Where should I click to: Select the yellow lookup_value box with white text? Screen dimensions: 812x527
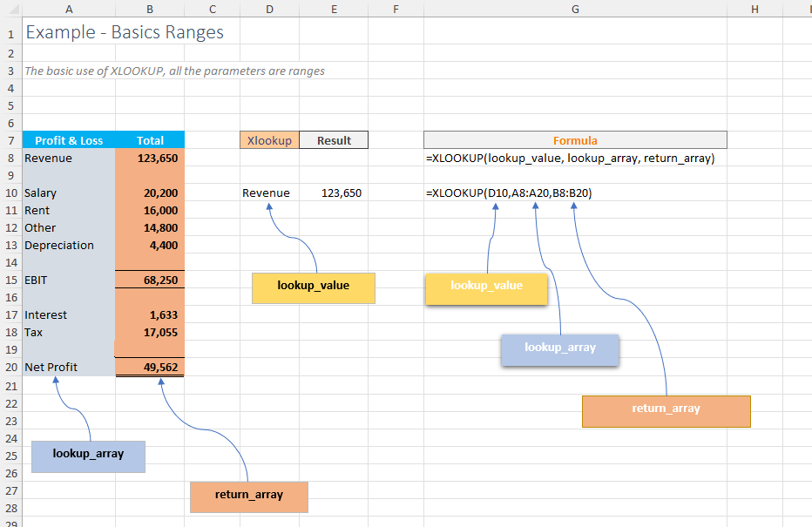486,289
